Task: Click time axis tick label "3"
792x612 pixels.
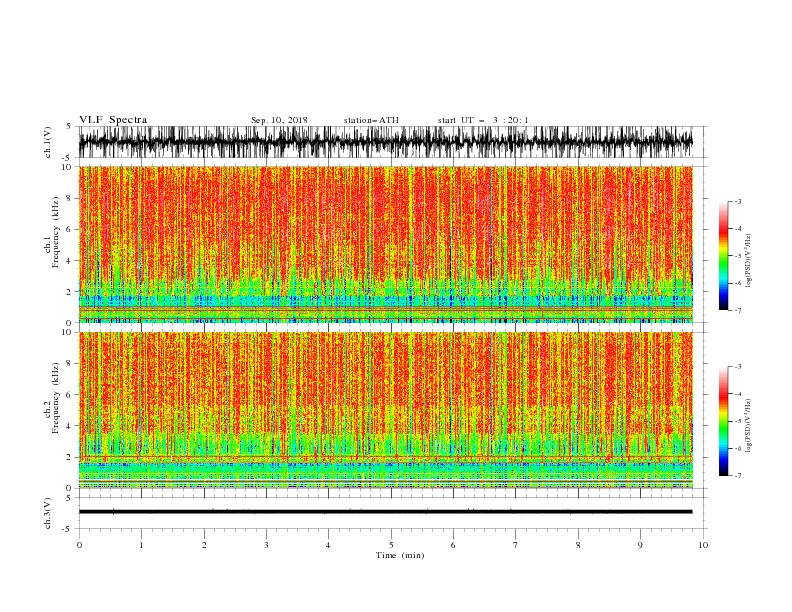Action: 266,545
